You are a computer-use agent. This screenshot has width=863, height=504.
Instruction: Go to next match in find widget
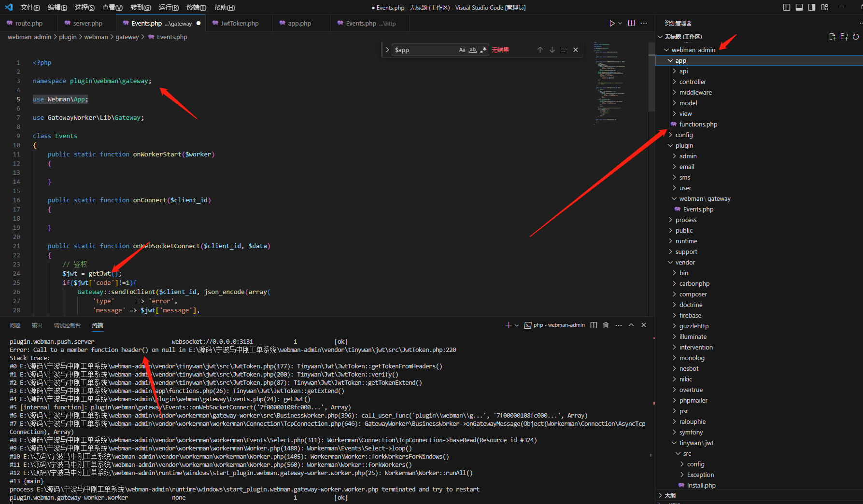552,50
